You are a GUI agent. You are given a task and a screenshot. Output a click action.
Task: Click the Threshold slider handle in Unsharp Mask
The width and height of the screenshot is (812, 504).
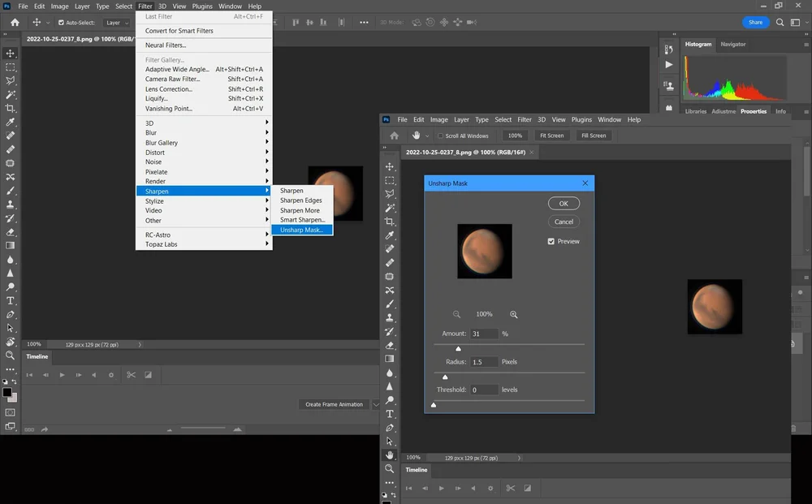[434, 405]
